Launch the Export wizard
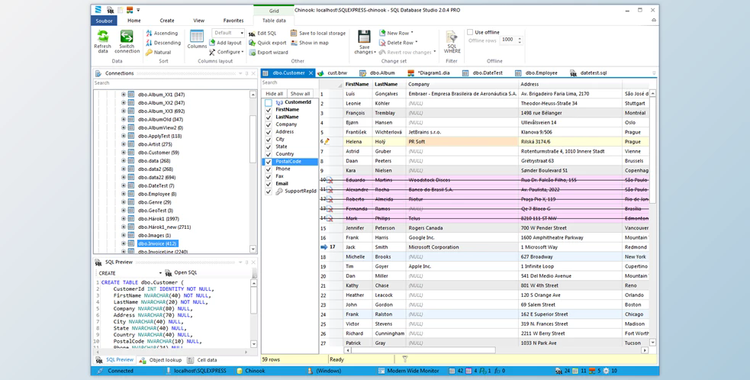This screenshot has height=380, width=750. [x=268, y=52]
